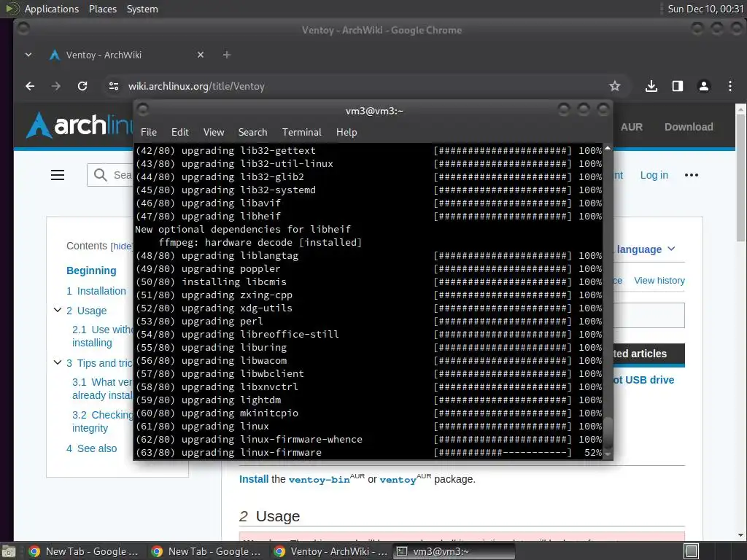This screenshot has width=747, height=560.
Task: Hide the Contents table
Action: [x=122, y=246]
